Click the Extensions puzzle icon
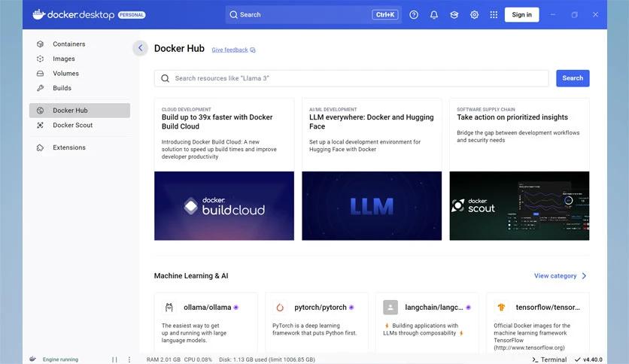 point(40,147)
